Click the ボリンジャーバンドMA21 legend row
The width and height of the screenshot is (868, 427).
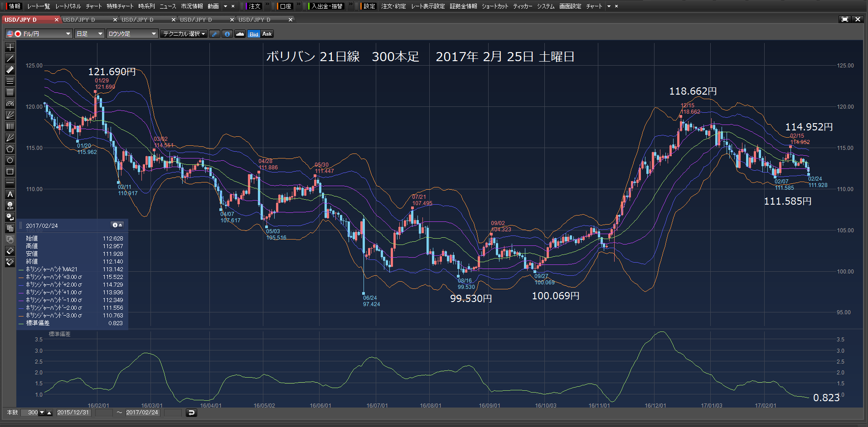[71, 269]
